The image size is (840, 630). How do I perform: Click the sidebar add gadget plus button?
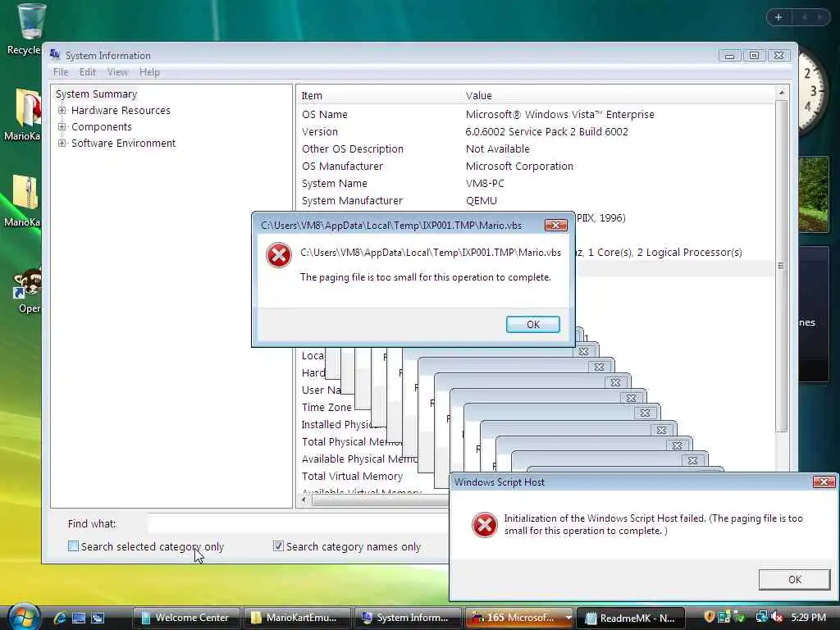(x=778, y=17)
